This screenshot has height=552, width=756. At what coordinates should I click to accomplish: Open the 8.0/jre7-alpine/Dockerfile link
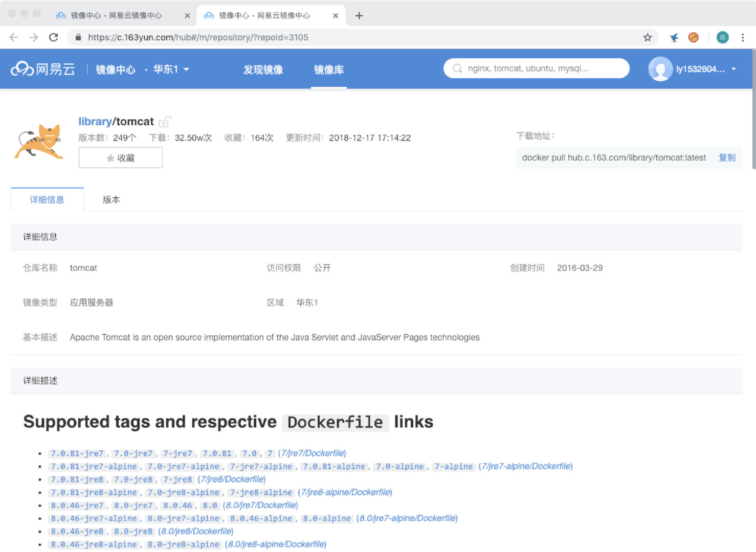(407, 518)
